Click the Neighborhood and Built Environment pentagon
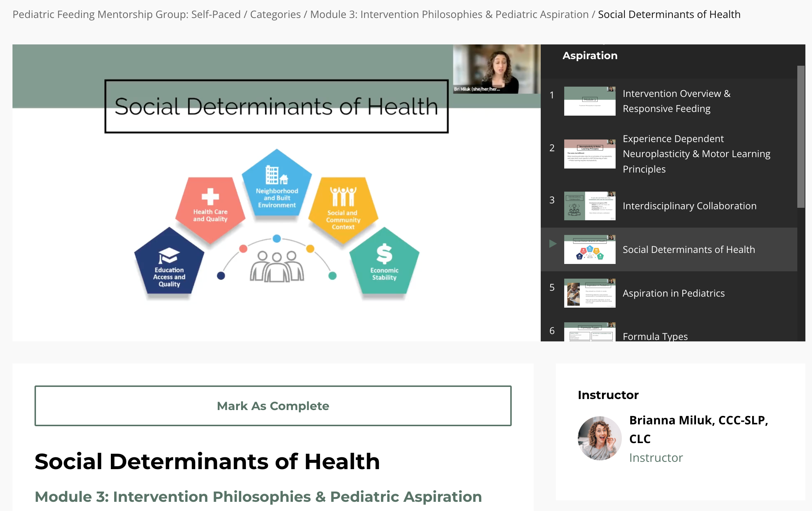 click(277, 185)
